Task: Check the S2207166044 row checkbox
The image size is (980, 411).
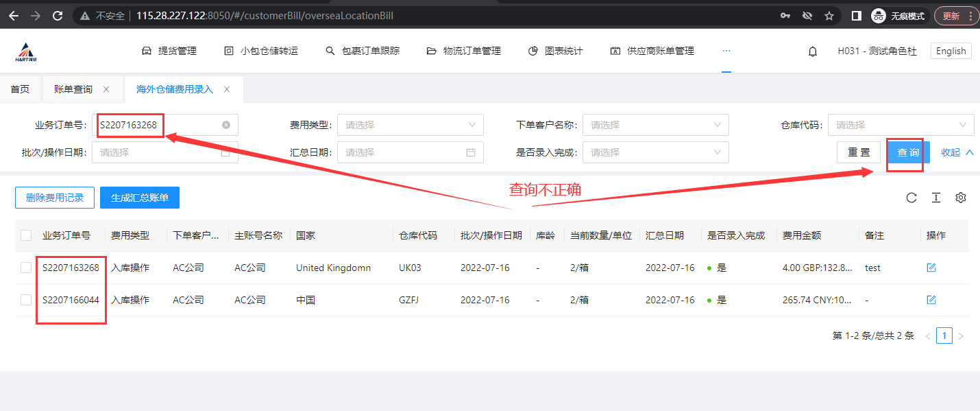Action: click(26, 300)
